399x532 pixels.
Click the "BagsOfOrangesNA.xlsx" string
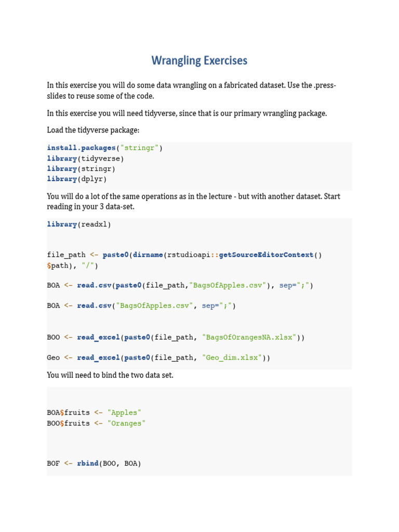[251, 337]
